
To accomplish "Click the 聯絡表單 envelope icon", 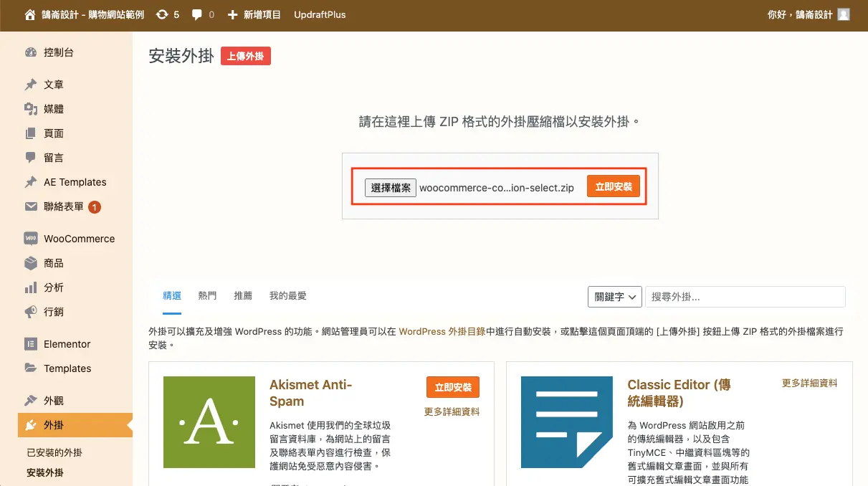I will [30, 206].
